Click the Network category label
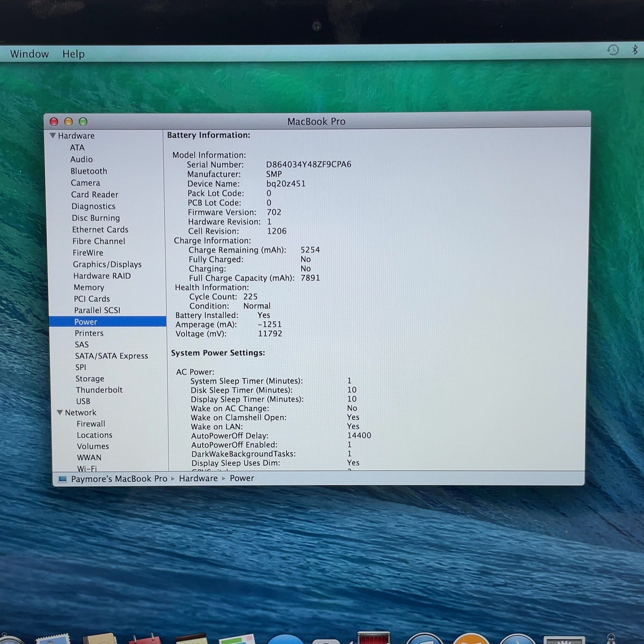Screen dimensions: 644x644 pos(80,413)
